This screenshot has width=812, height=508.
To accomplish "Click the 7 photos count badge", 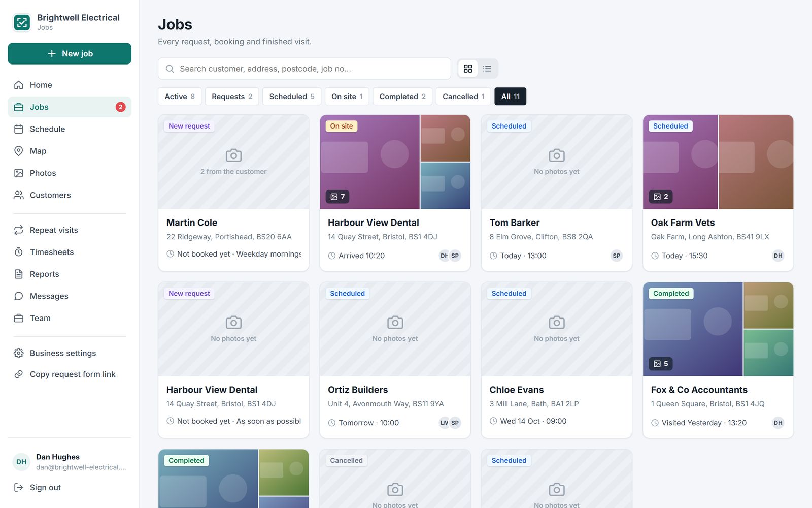I will (337, 197).
